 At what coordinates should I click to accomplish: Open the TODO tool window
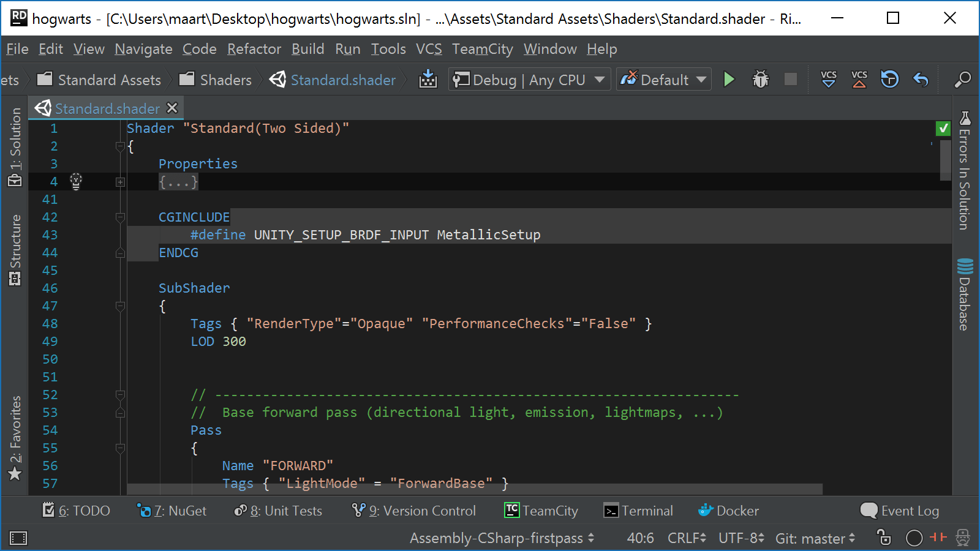[76, 511]
